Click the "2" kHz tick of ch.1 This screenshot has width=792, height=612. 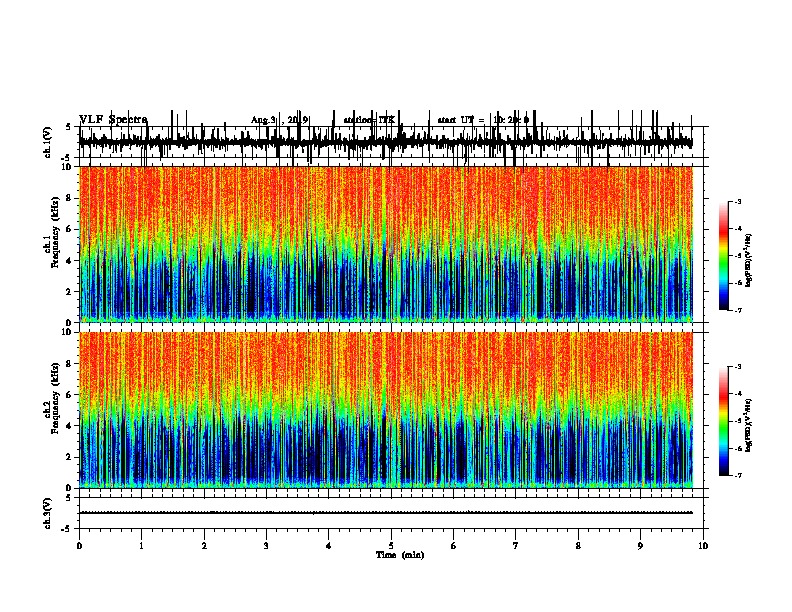69,292
